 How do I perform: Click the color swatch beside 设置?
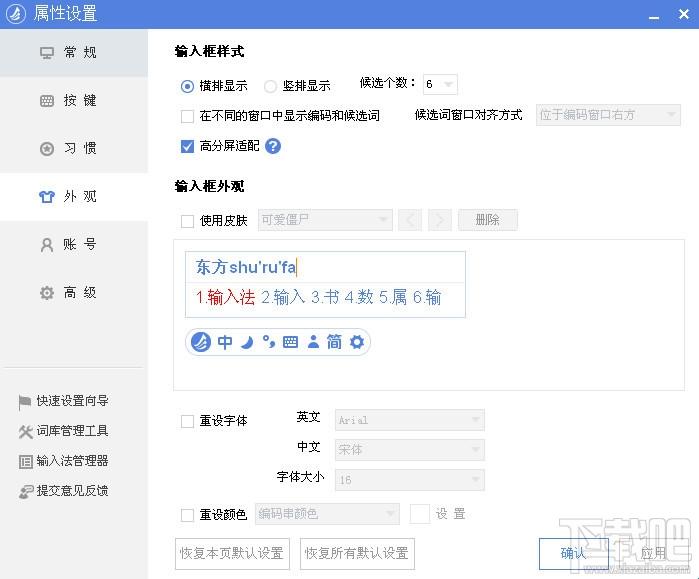point(419,514)
